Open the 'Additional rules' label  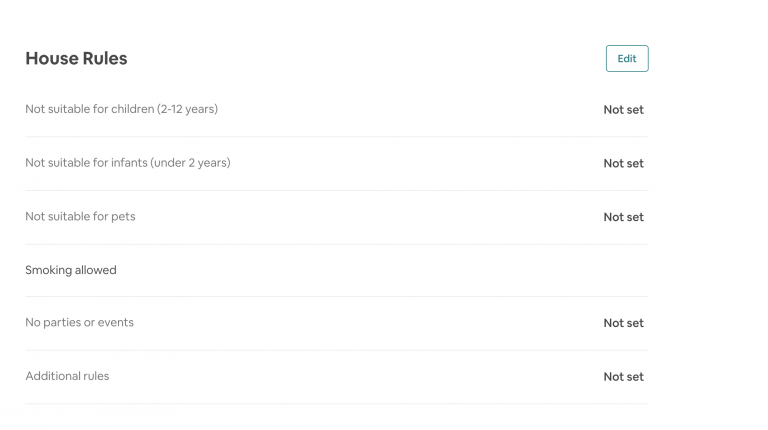click(x=67, y=376)
